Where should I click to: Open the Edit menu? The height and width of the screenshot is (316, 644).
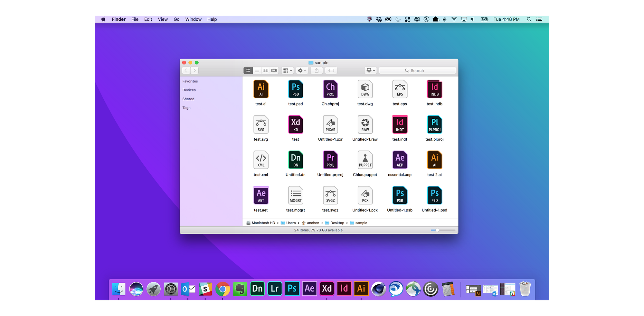[148, 19]
